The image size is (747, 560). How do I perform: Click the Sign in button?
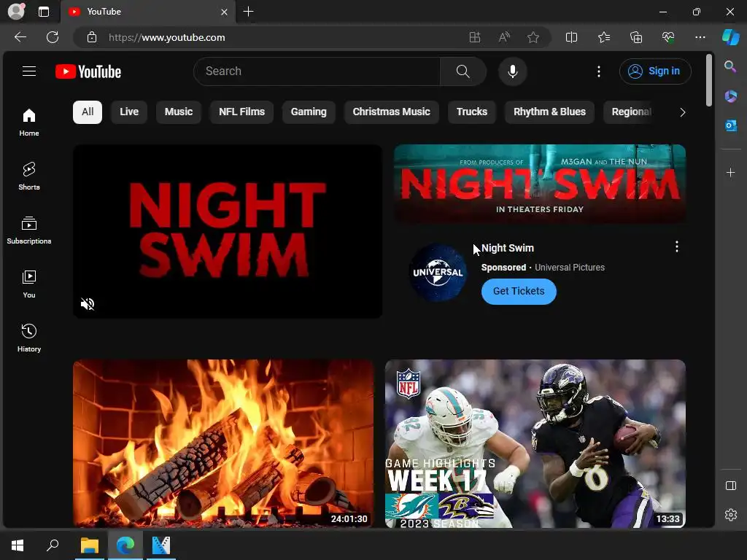[655, 71]
